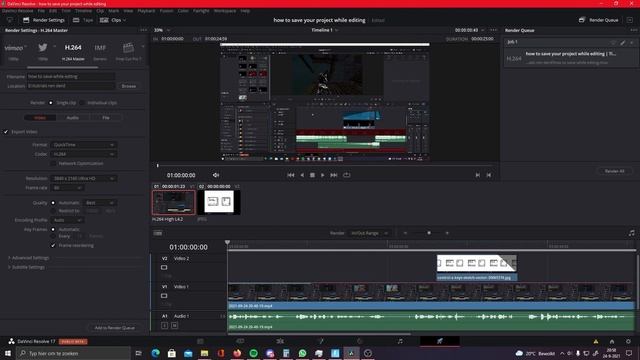This screenshot has height=360, width=640.
Task: Open the Workspace menu
Action: (x=225, y=11)
